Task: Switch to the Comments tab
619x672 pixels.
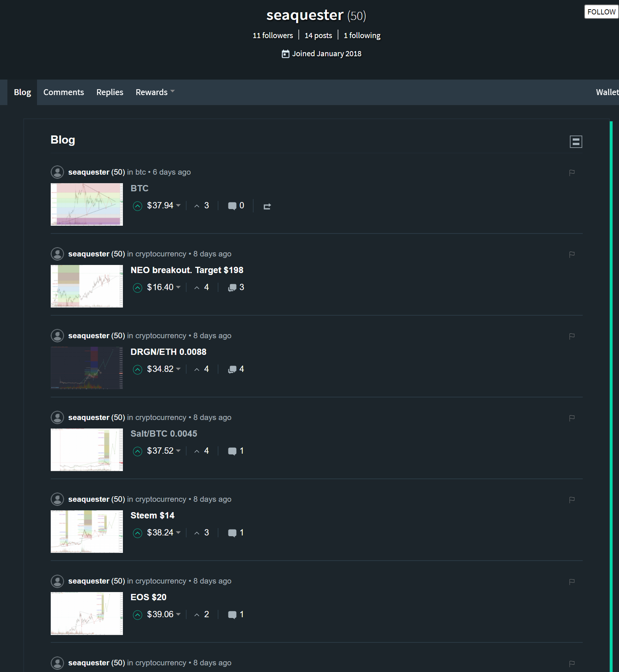Action: pyautogui.click(x=64, y=92)
